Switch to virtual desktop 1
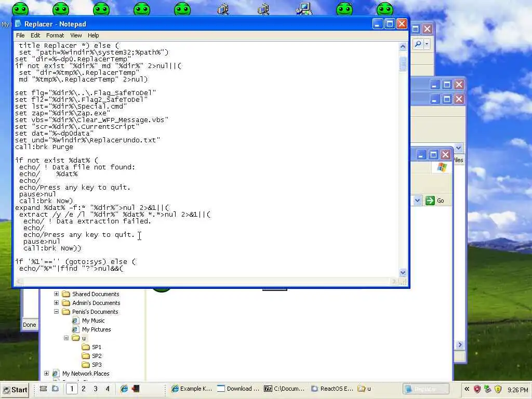The width and height of the screenshot is (532, 399). pyautogui.click(x=72, y=389)
